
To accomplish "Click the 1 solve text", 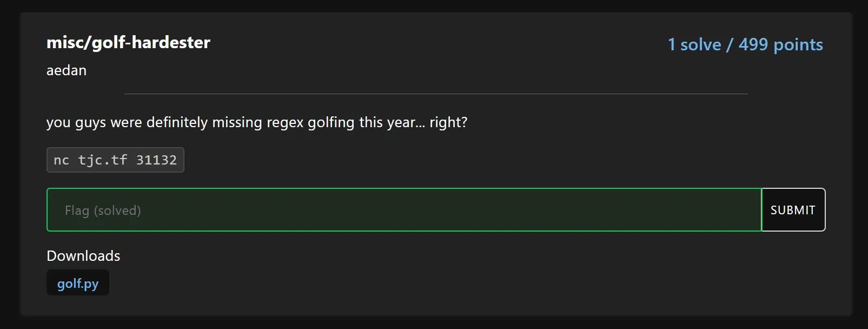I will (x=694, y=44).
